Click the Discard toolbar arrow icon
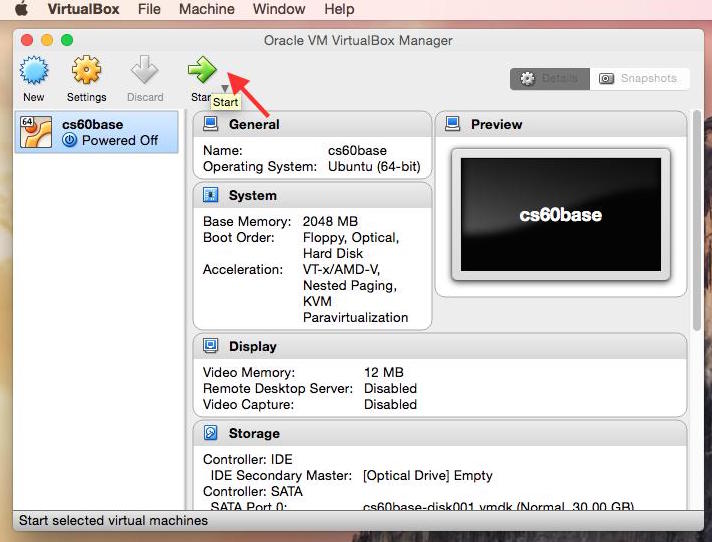 pyautogui.click(x=144, y=70)
